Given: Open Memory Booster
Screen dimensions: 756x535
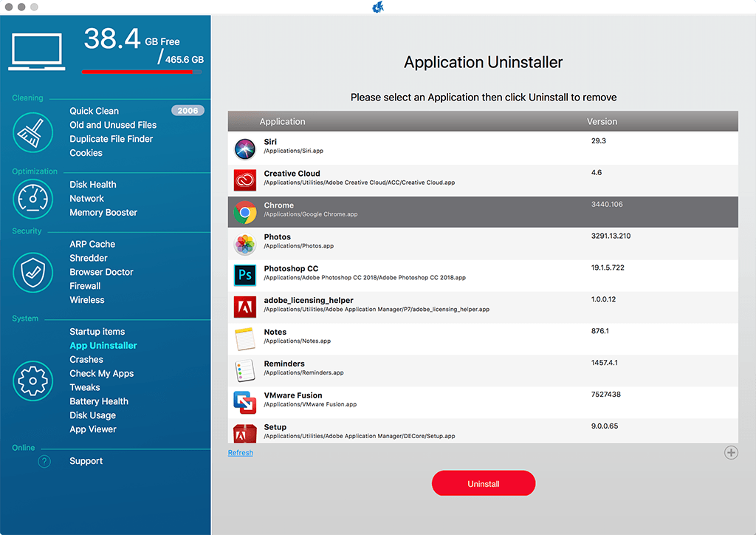Looking at the screenshot, I should pos(103,213).
